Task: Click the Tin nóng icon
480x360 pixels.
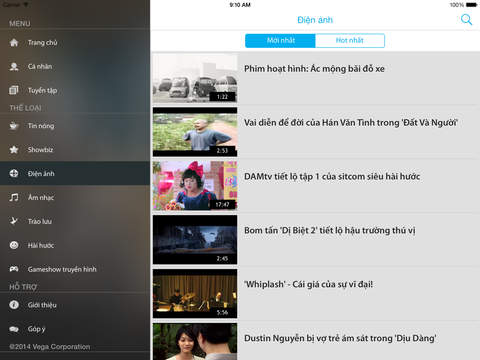Action: 14,126
